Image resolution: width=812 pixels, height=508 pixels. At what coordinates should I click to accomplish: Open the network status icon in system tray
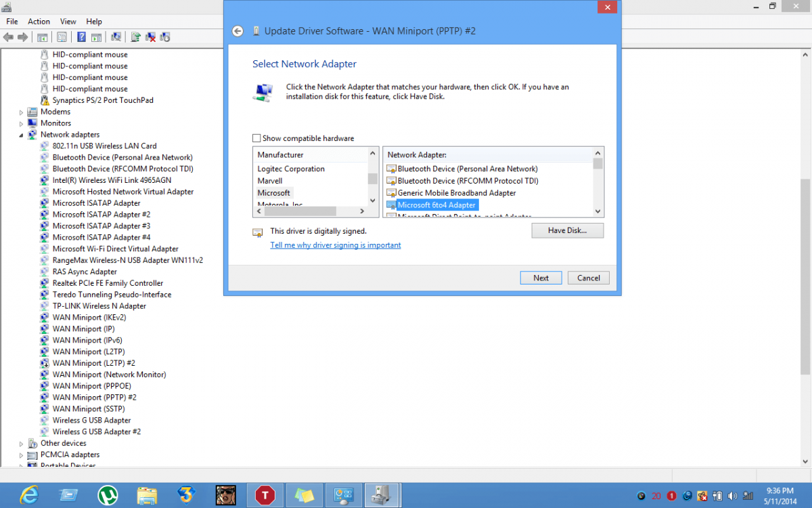point(747,496)
